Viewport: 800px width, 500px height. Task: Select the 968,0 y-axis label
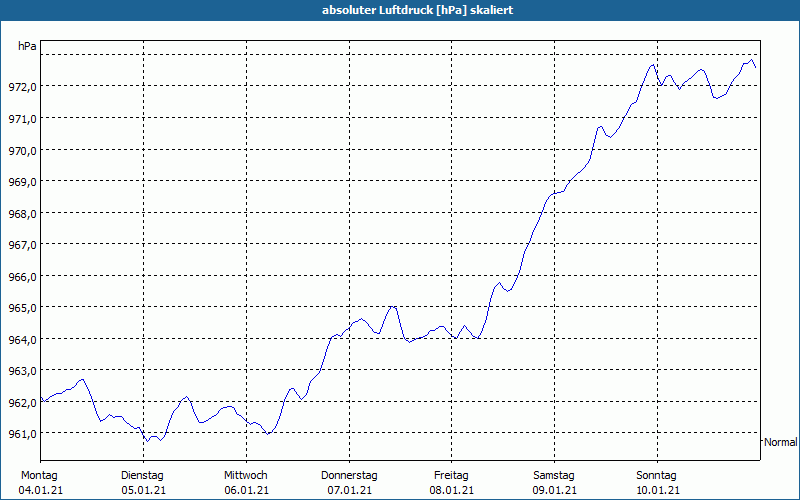pyautogui.click(x=22, y=214)
